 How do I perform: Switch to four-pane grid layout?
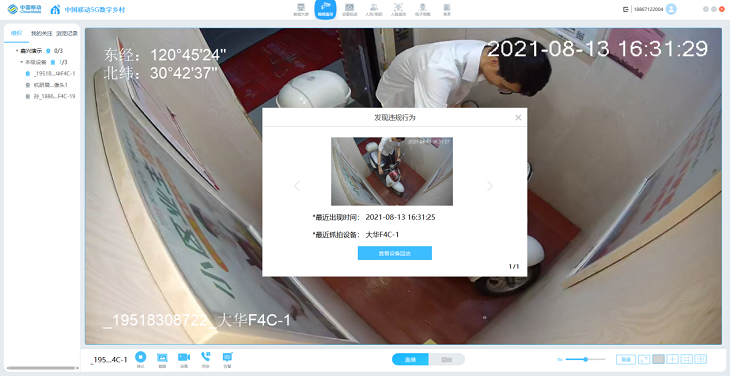pyautogui.click(x=672, y=359)
